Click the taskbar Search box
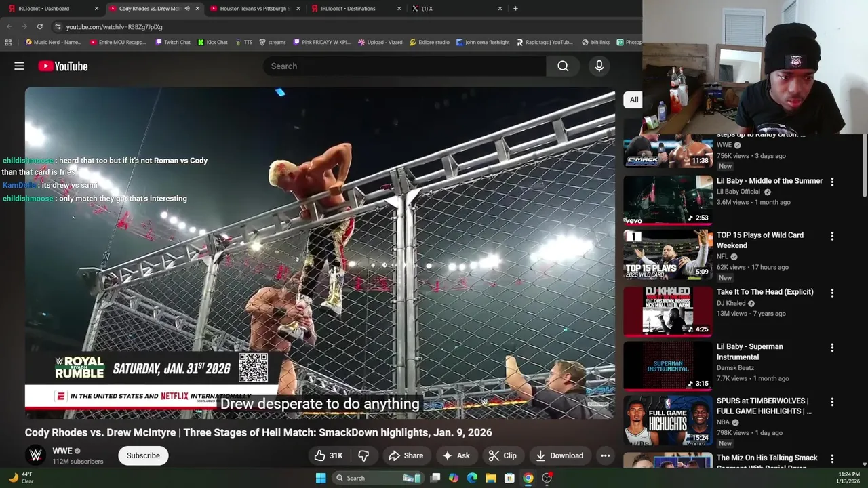The width and height of the screenshot is (868, 488). [x=378, y=478]
